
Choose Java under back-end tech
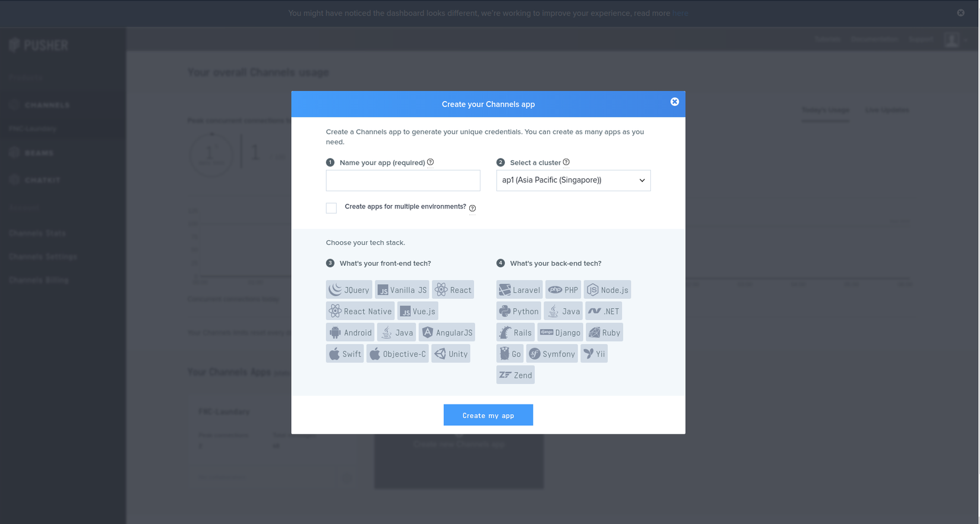(x=563, y=311)
